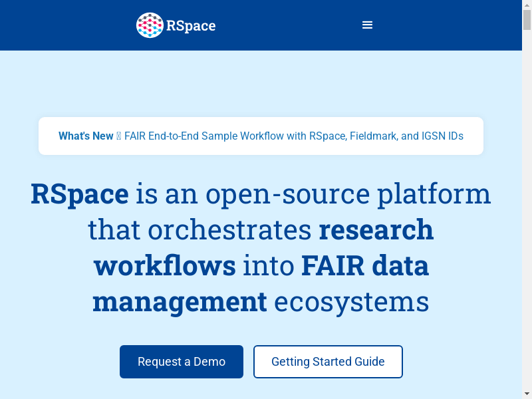532x399 pixels.
Task: Click the "open-source platform" headline phrase
Action: pyautogui.click(x=348, y=194)
